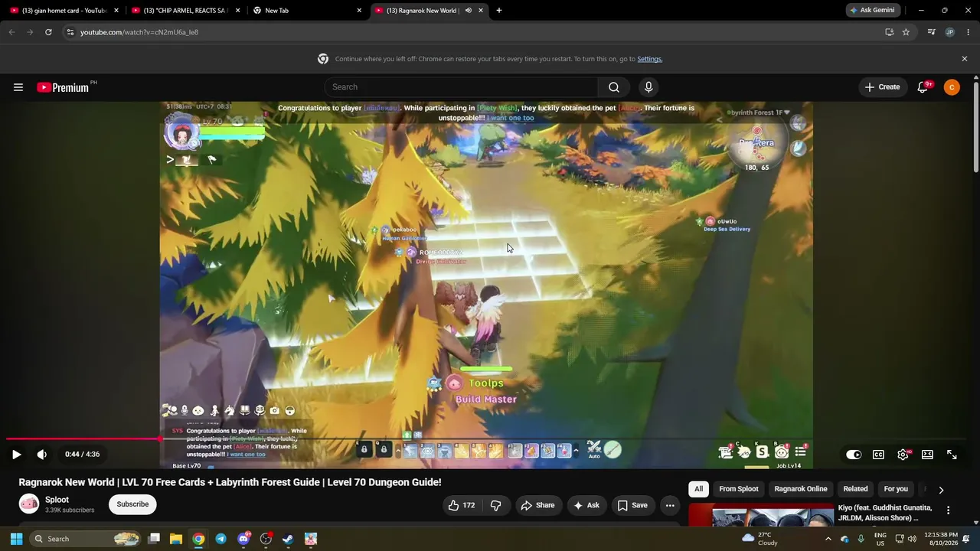Open the Kiyo feat. Guddhist Gunatita thumbnail

point(761,515)
